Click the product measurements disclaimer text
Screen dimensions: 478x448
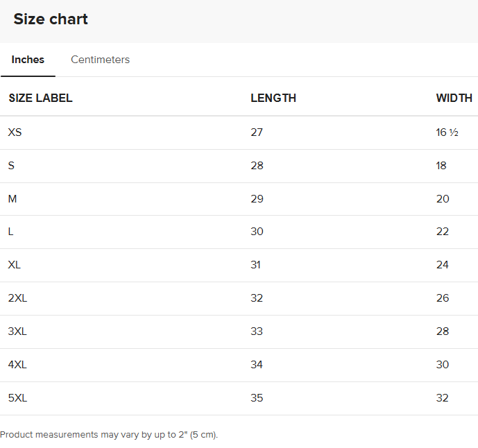click(x=109, y=435)
